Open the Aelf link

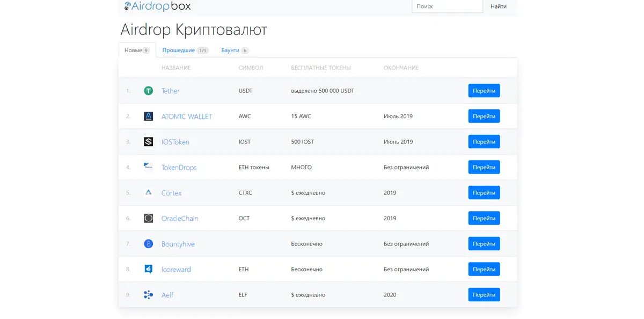[x=167, y=295]
